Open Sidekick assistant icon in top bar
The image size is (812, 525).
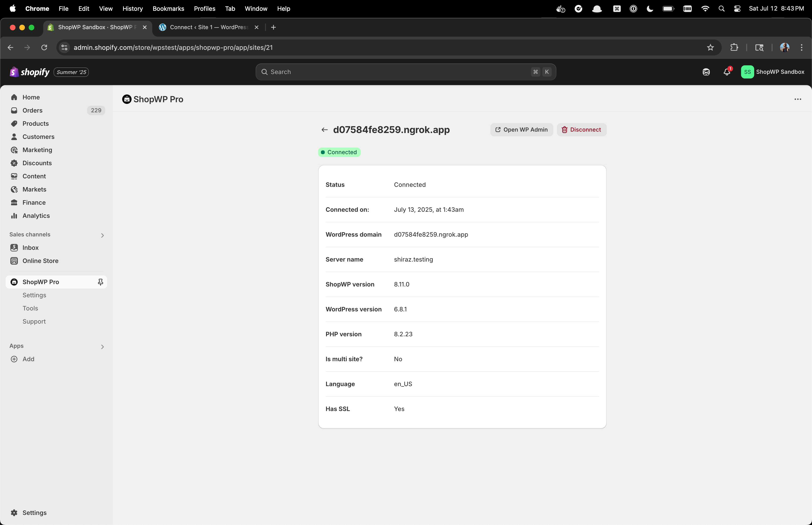coord(706,72)
